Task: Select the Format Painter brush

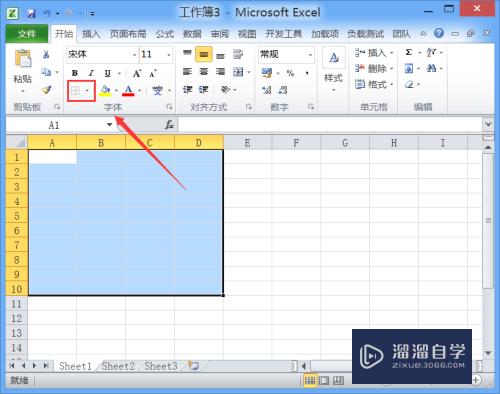Action: [46, 89]
